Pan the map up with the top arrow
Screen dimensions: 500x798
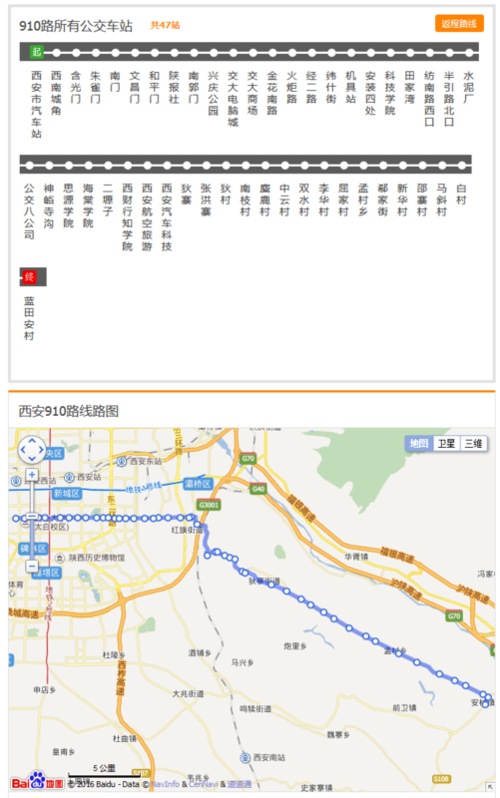pyautogui.click(x=32, y=441)
